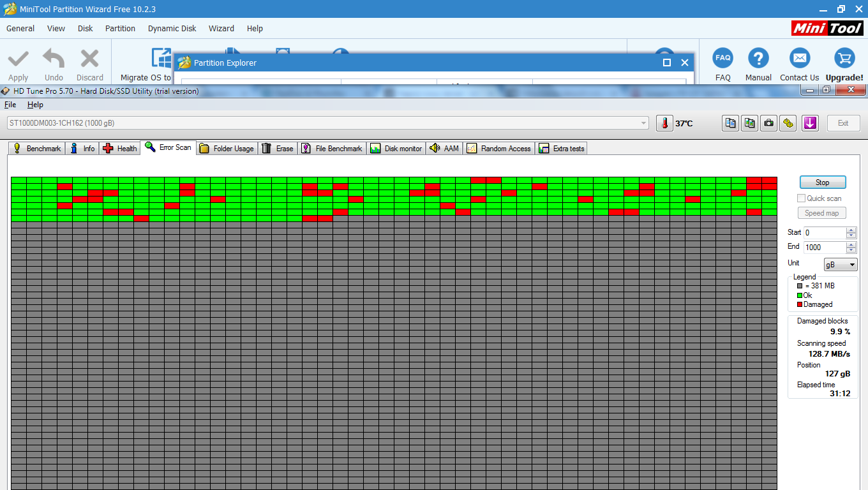The height and width of the screenshot is (490, 868).
Task: Maximize the Partition Explorer window
Action: pos(667,63)
